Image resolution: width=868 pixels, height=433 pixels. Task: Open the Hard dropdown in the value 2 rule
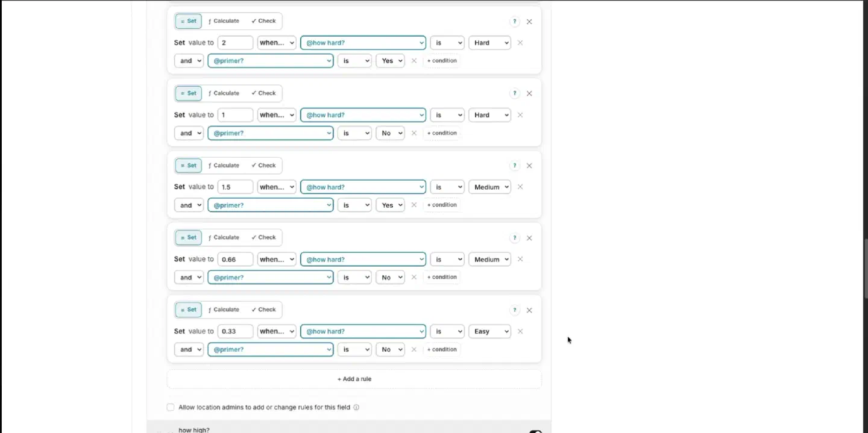[489, 43]
